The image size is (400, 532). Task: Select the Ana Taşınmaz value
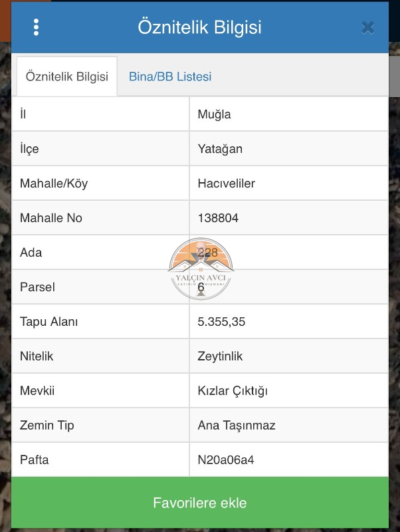237,426
